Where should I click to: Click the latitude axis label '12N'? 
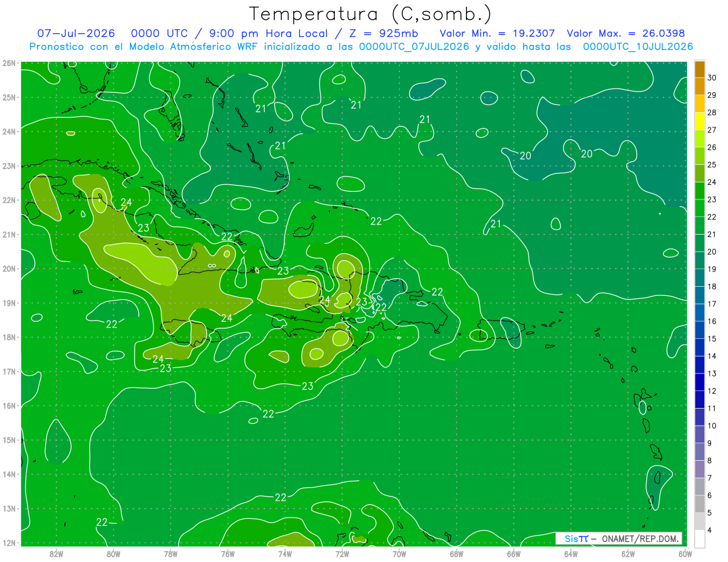pos(8,543)
